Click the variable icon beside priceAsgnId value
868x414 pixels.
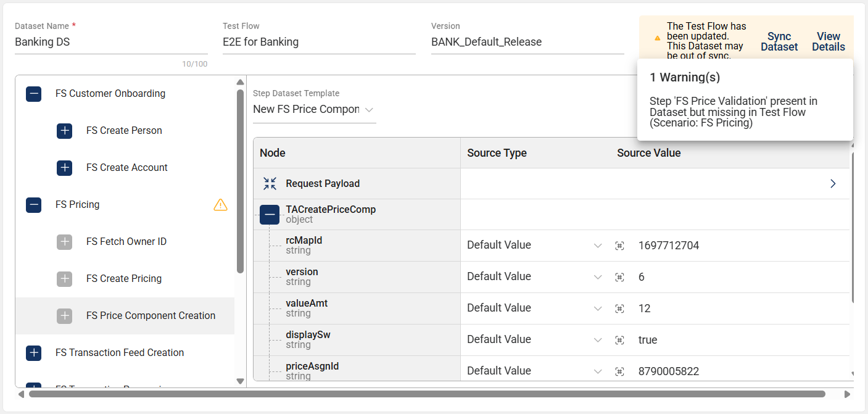(x=619, y=371)
